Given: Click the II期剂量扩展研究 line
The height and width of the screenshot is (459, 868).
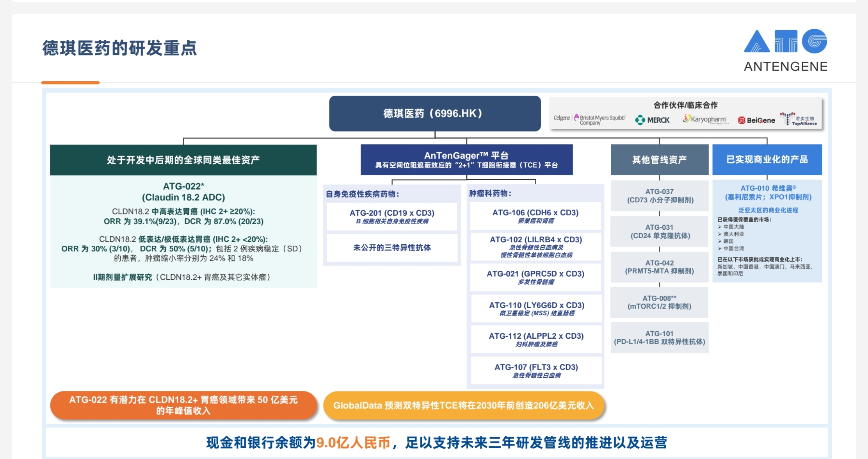Looking at the screenshot, I should click(x=182, y=277).
